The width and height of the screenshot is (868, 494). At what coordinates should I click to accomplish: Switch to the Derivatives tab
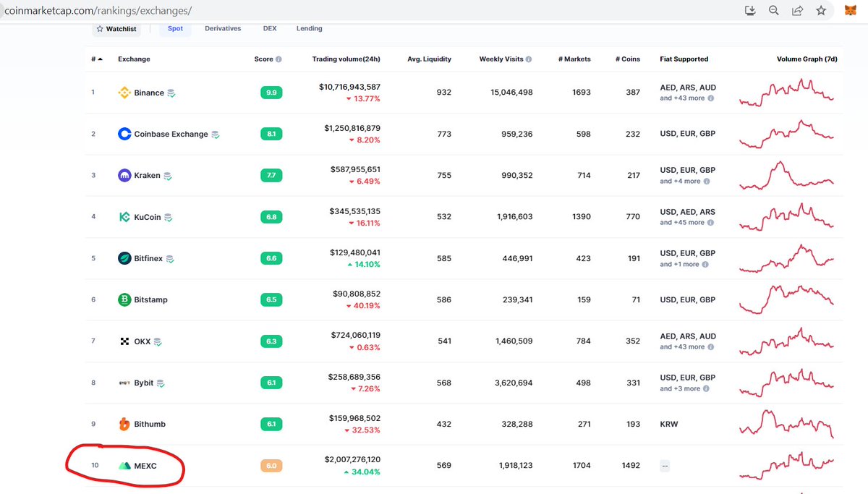click(x=223, y=29)
